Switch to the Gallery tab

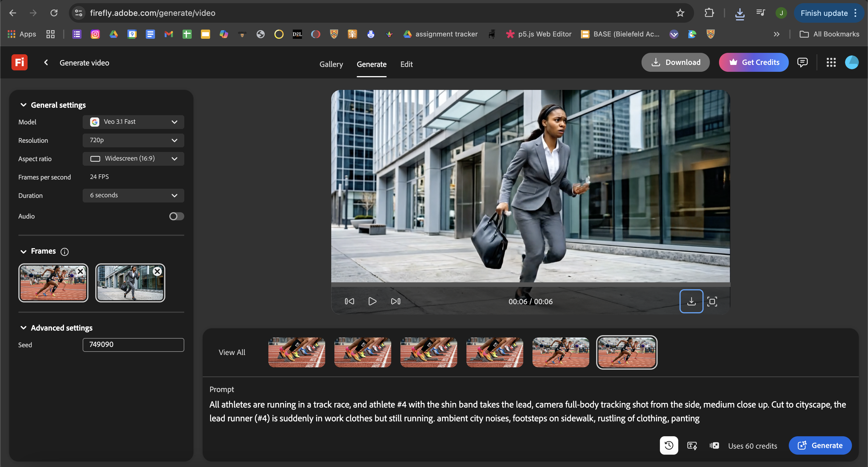click(x=331, y=64)
